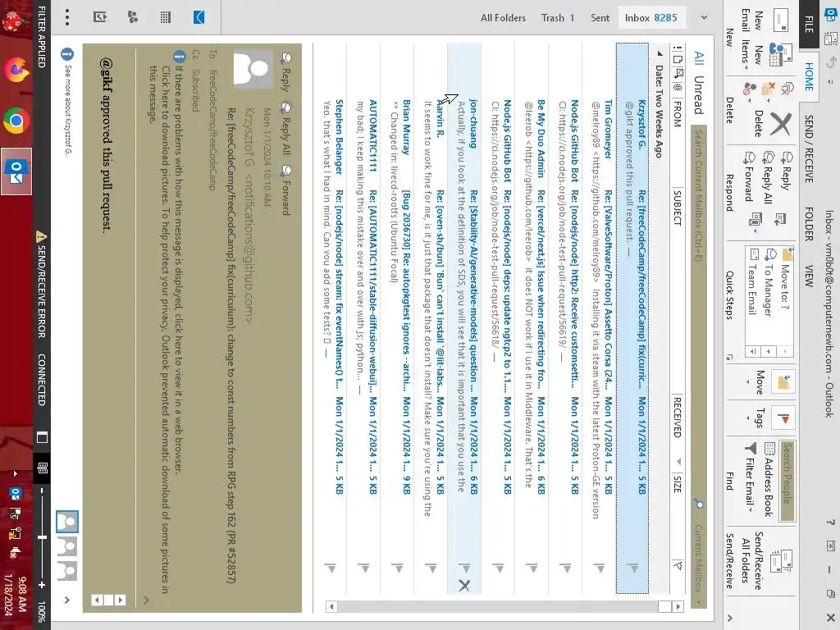
Task: Sort messages by the RECEIVED column
Action: [677, 418]
